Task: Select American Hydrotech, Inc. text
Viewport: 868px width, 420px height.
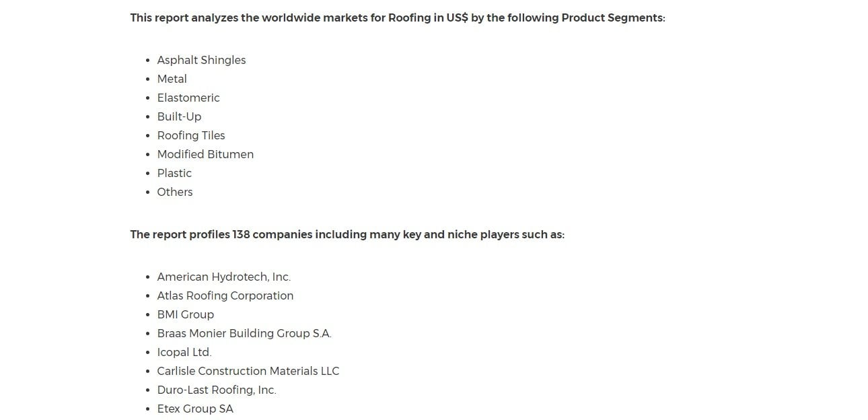Action: point(224,277)
